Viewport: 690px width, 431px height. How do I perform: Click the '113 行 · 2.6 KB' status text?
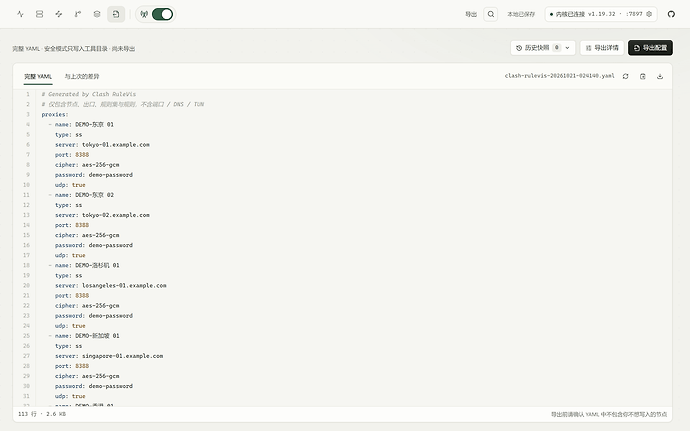(x=42, y=414)
